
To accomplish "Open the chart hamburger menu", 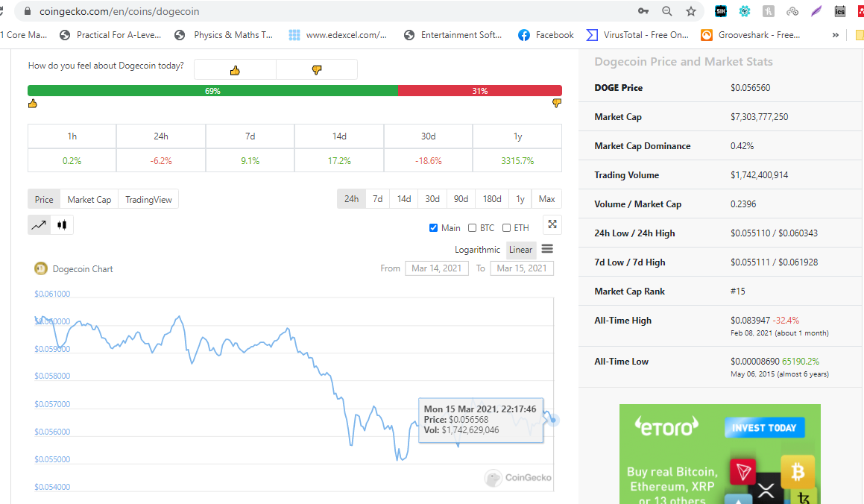I will click(x=547, y=249).
